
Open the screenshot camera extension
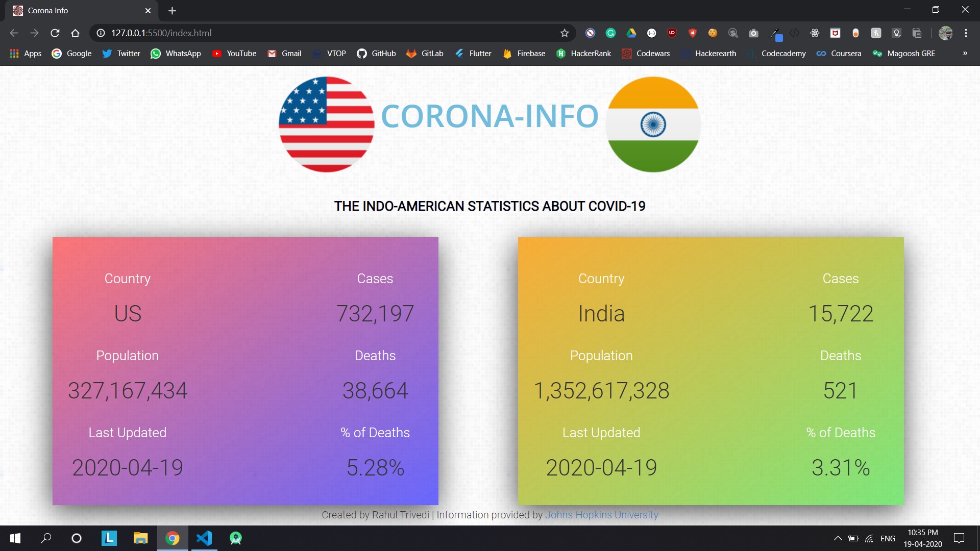[754, 33]
